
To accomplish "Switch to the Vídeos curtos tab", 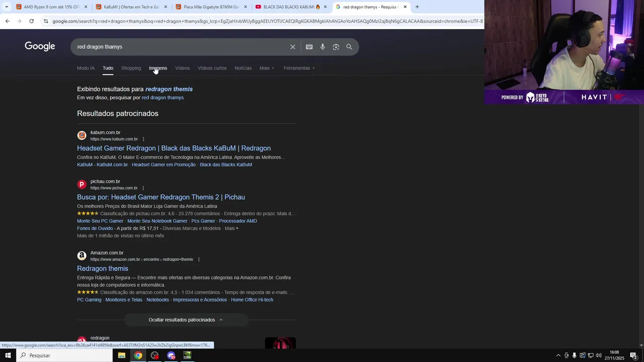I will coord(212,68).
